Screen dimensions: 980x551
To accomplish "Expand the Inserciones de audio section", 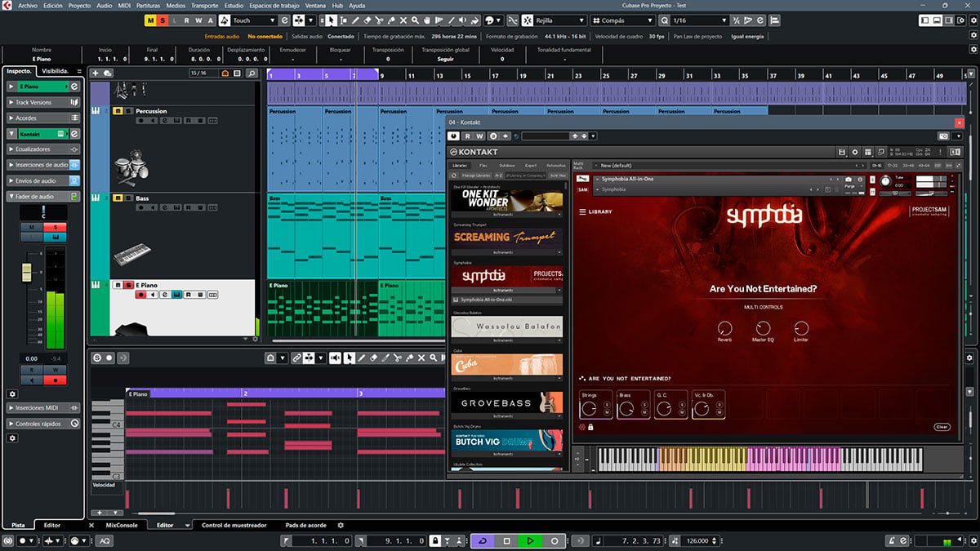I will pos(42,165).
